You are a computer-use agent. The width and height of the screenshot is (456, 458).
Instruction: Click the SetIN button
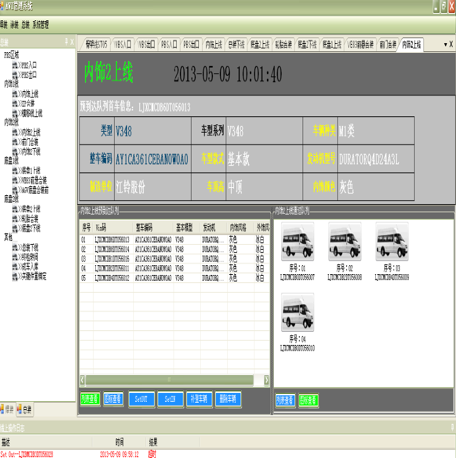(170, 399)
